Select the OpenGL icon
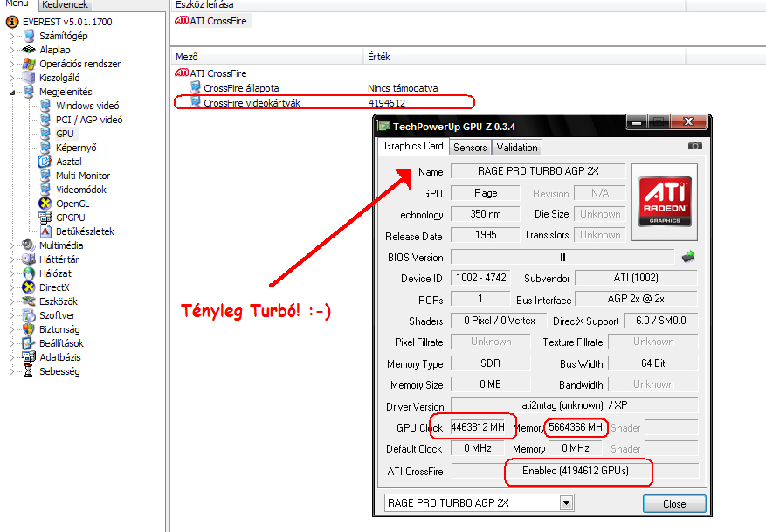Viewport: 766px width, 532px height. coord(45,204)
